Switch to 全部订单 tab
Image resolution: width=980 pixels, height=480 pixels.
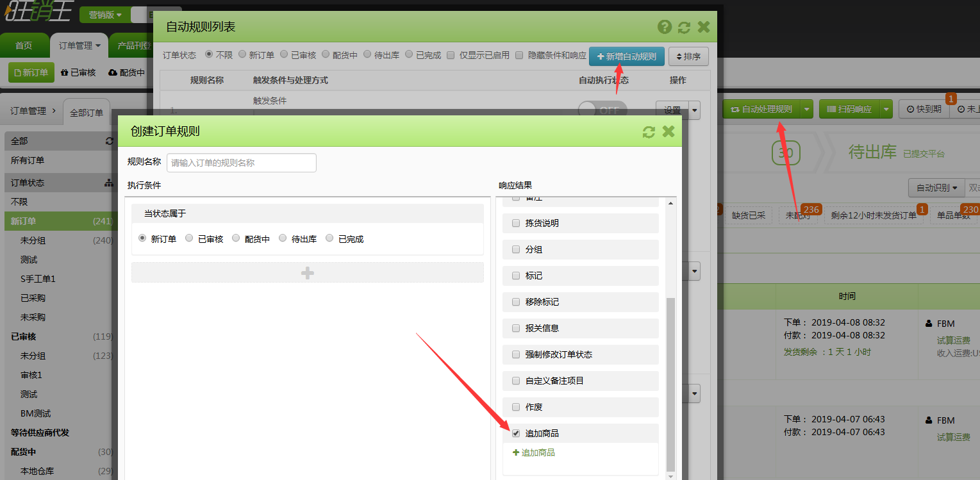(x=87, y=112)
